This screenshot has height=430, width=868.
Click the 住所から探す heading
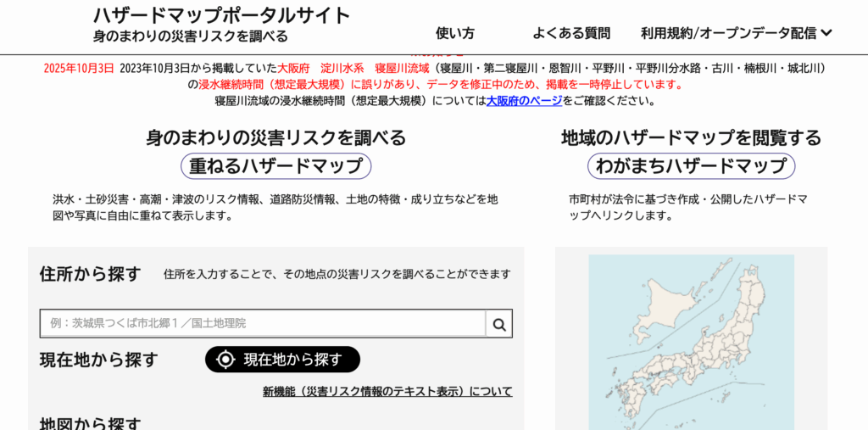point(90,274)
